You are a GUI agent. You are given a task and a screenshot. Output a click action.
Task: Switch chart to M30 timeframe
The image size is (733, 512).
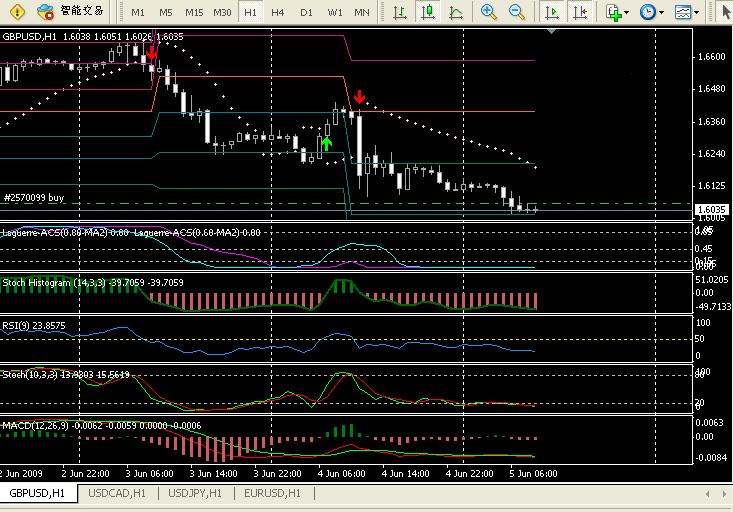pyautogui.click(x=222, y=12)
